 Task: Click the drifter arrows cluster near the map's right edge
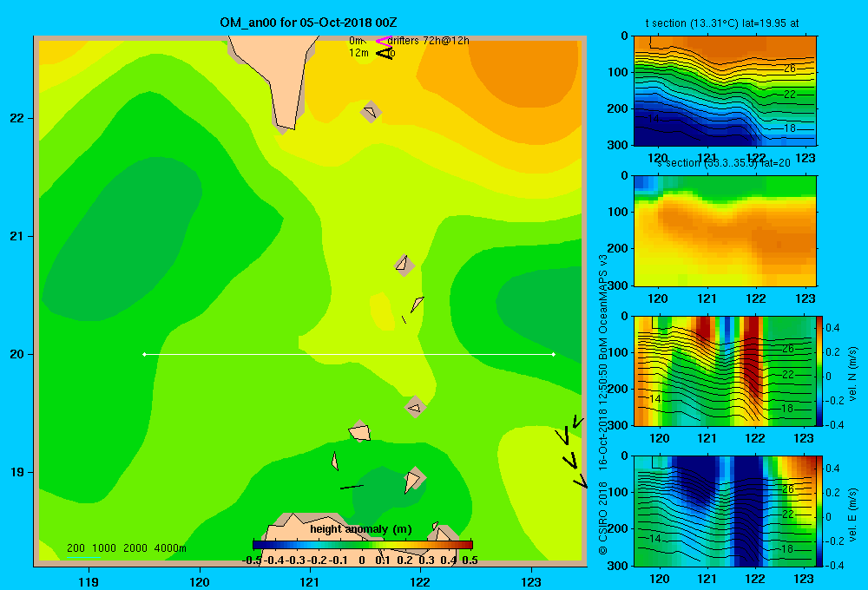tap(571, 452)
